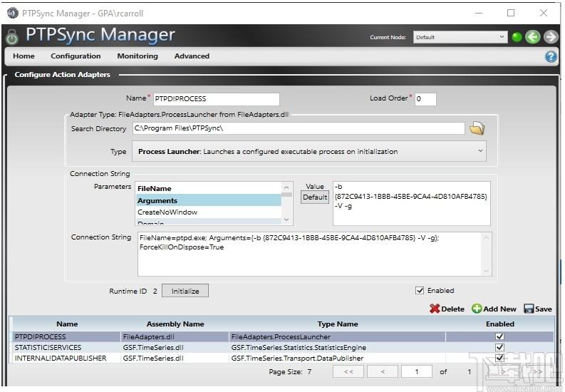Image resolution: width=565 pixels, height=392 pixels.
Task: Toggle the Enabled checkbox beside Initialize
Action: coord(420,290)
